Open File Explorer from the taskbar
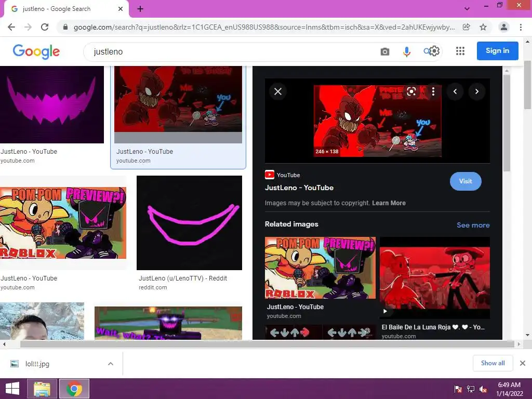Viewport: 532px width, 399px height. coord(42,389)
